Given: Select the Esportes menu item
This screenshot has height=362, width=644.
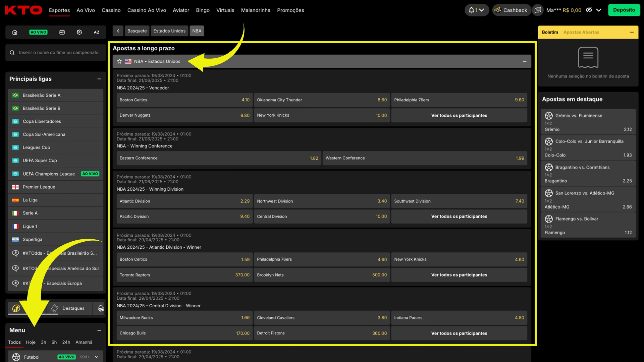Looking at the screenshot, I should pyautogui.click(x=59, y=10).
